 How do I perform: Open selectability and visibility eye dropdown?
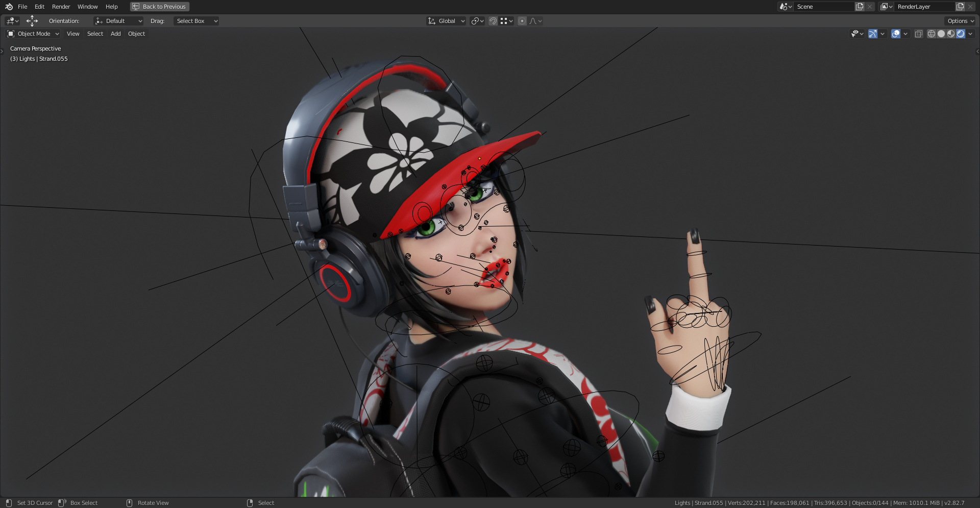(x=857, y=34)
